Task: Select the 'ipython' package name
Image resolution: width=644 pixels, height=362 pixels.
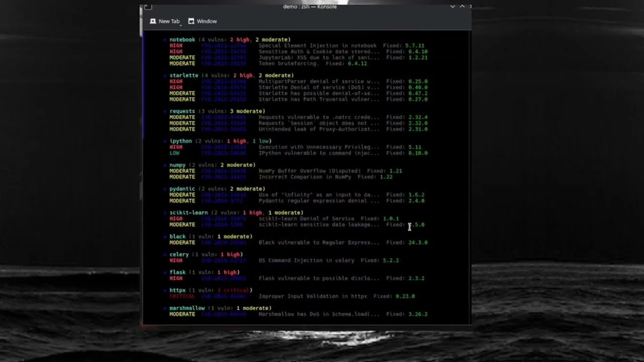Action: [181, 141]
